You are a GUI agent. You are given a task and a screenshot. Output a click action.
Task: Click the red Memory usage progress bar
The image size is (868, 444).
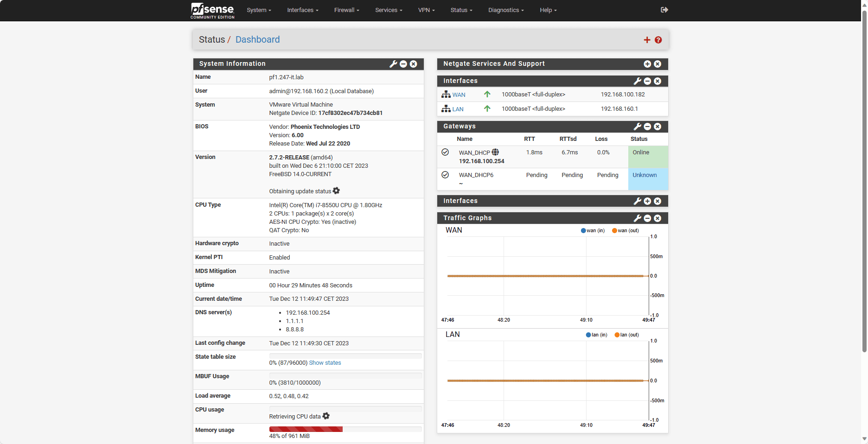306,429
